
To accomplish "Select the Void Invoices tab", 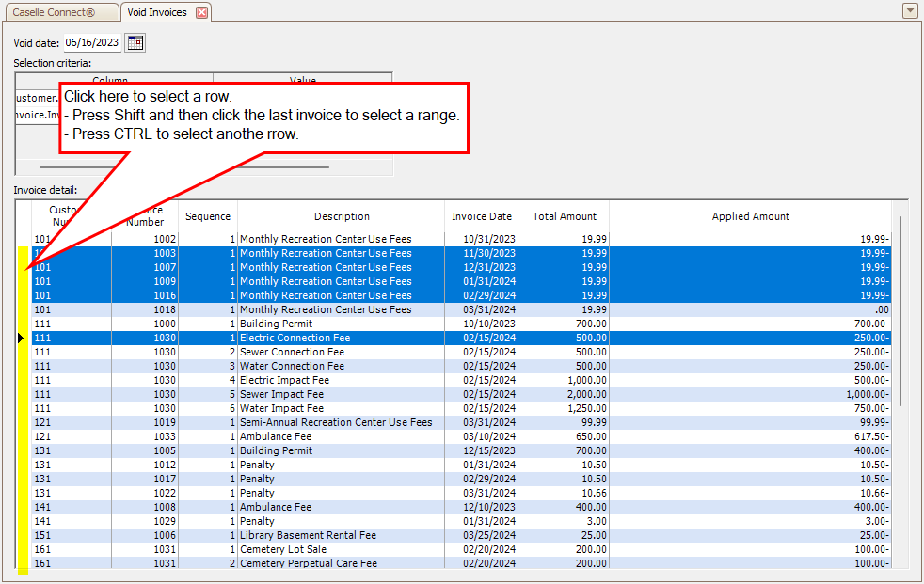I will (157, 12).
